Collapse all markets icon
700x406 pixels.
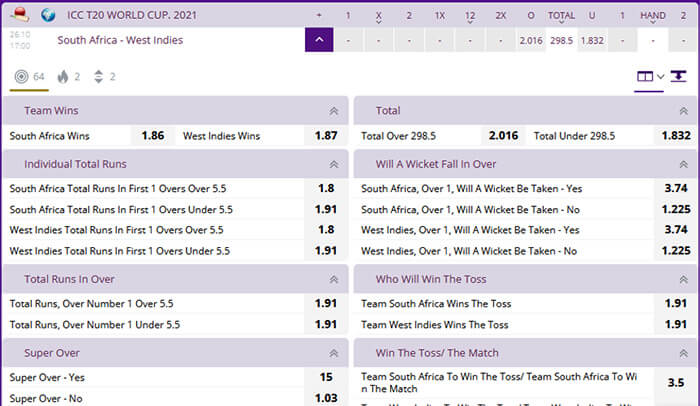pyautogui.click(x=679, y=76)
